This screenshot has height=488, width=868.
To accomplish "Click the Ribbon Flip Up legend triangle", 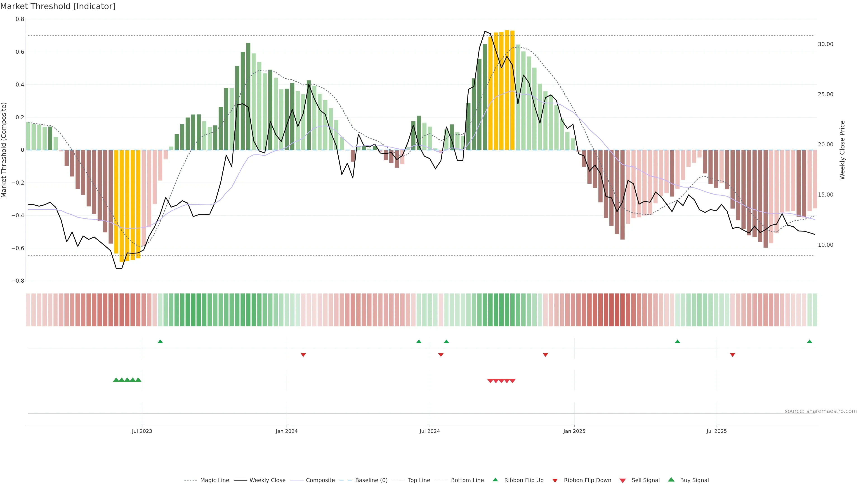I will pyautogui.click(x=495, y=480).
